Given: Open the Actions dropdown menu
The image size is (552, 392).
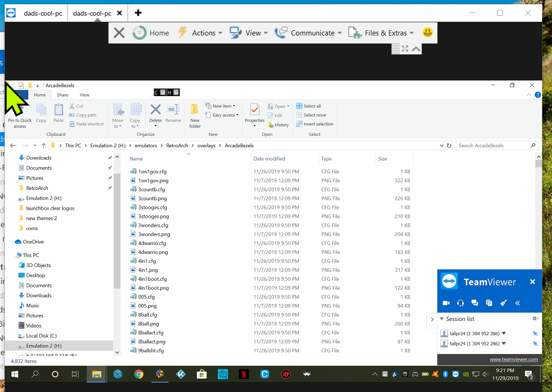Looking at the screenshot, I should click(201, 33).
